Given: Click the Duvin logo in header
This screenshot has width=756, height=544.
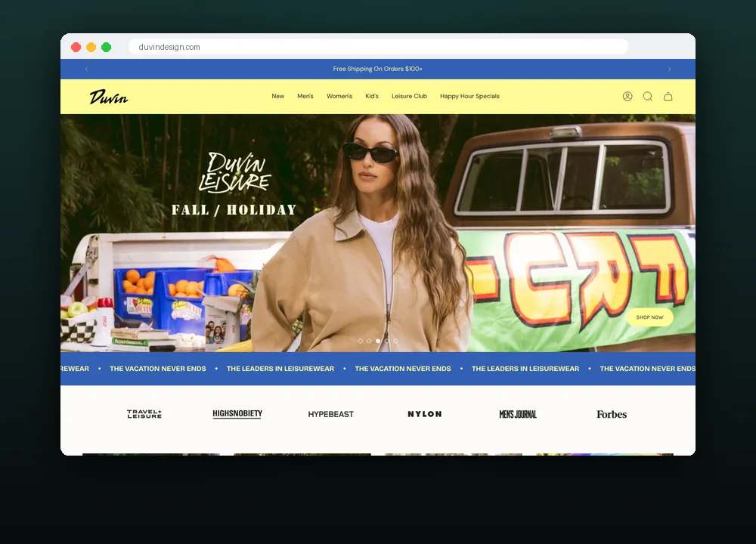Looking at the screenshot, I should [x=108, y=97].
